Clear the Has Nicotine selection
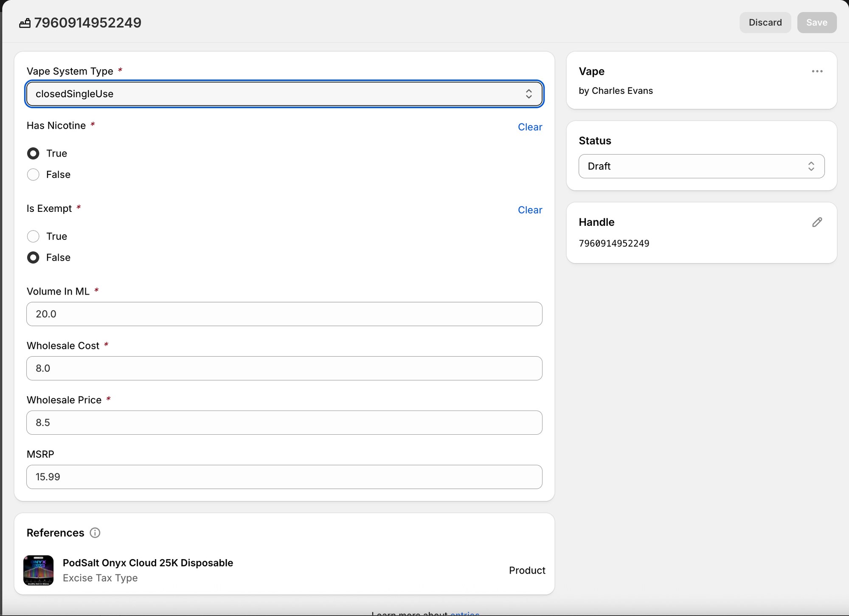 530,127
